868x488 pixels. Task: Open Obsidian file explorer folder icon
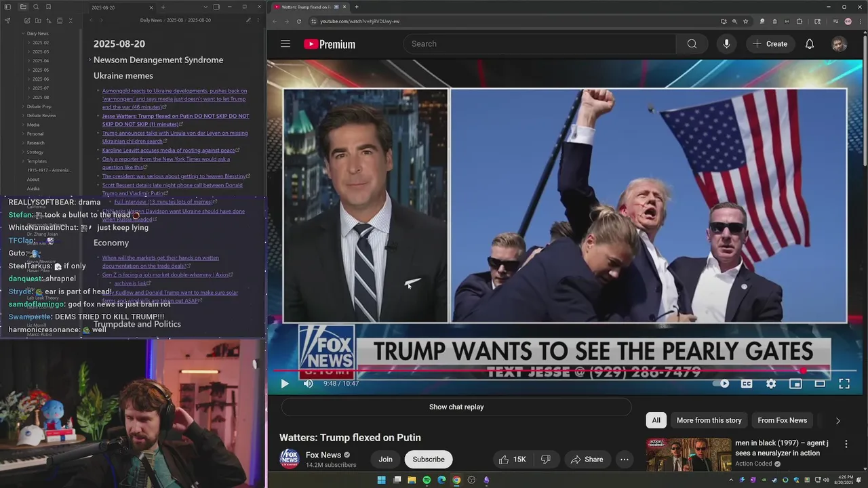coord(23,7)
